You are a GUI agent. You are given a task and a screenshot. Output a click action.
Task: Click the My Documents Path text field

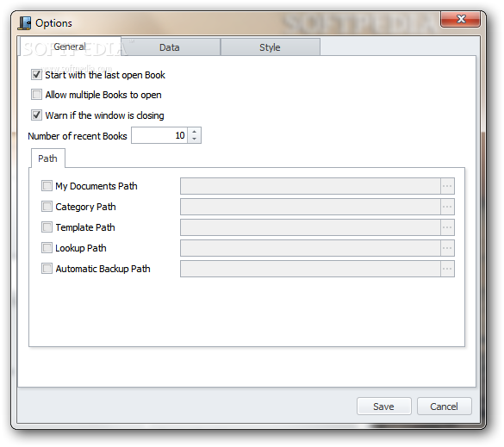(x=310, y=186)
